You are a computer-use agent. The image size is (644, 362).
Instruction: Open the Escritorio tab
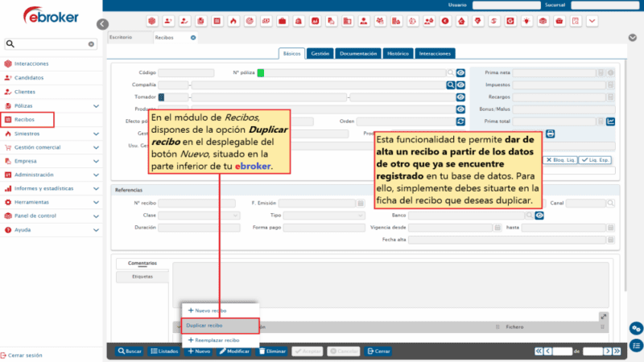point(130,37)
